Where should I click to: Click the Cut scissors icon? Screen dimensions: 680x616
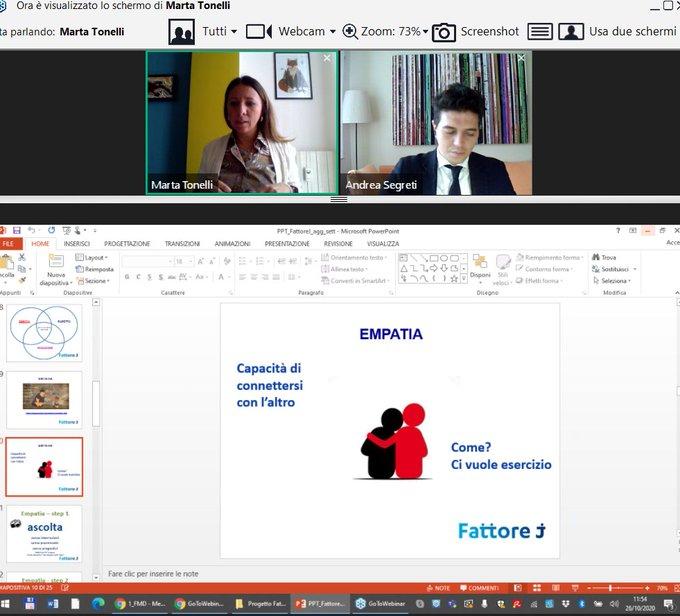(21, 258)
